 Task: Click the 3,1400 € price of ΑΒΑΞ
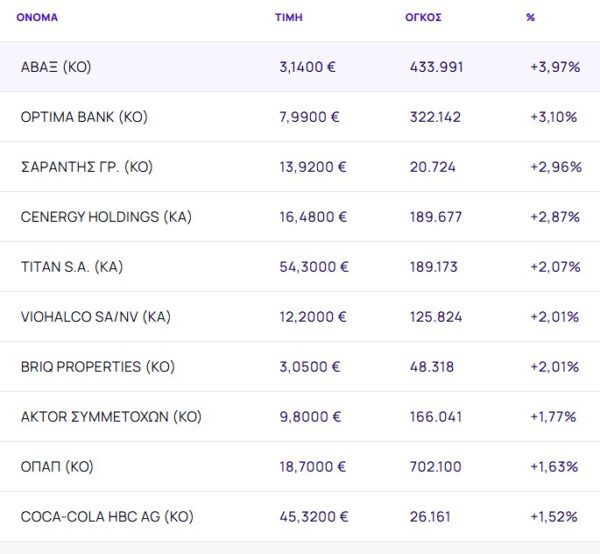[x=308, y=67]
